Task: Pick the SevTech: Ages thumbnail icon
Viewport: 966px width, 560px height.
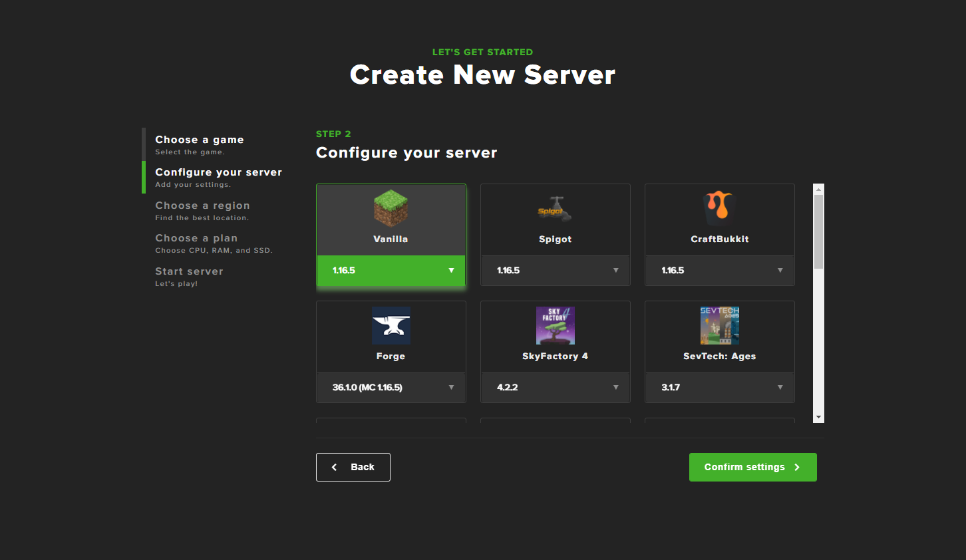Action: point(720,325)
